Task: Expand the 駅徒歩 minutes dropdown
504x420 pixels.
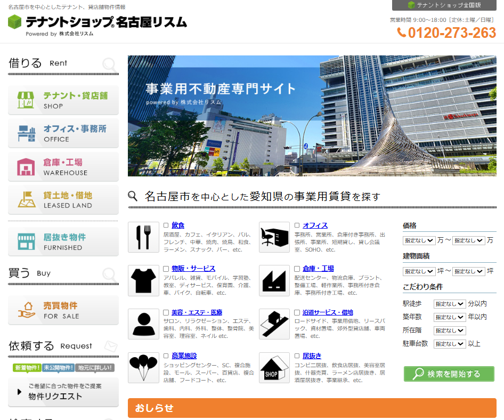Action: coord(449,304)
